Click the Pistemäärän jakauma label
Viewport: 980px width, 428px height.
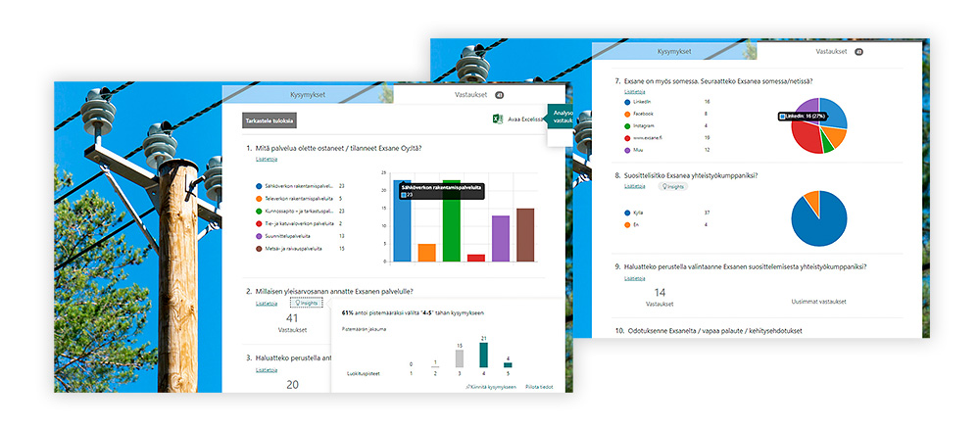[x=365, y=329]
